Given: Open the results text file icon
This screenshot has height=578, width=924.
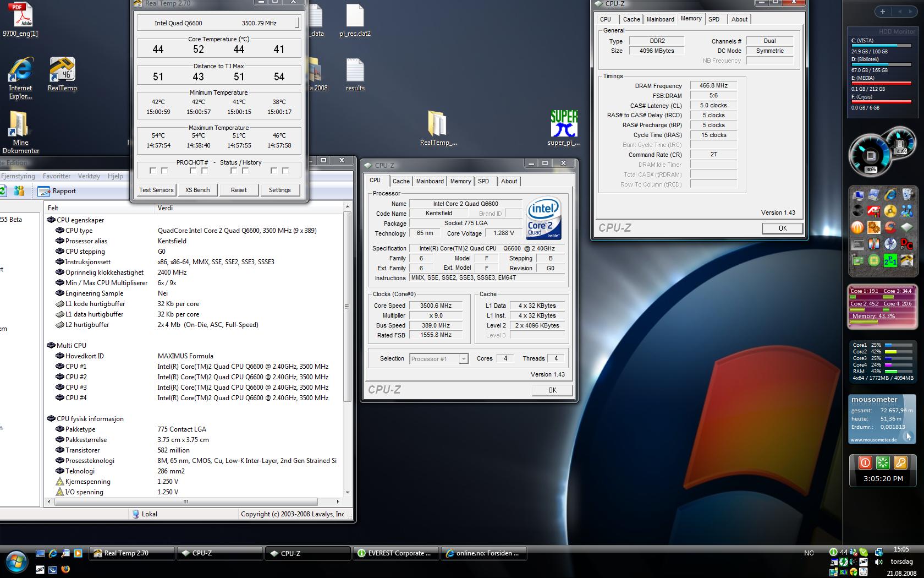Looking at the screenshot, I should pos(355,74).
